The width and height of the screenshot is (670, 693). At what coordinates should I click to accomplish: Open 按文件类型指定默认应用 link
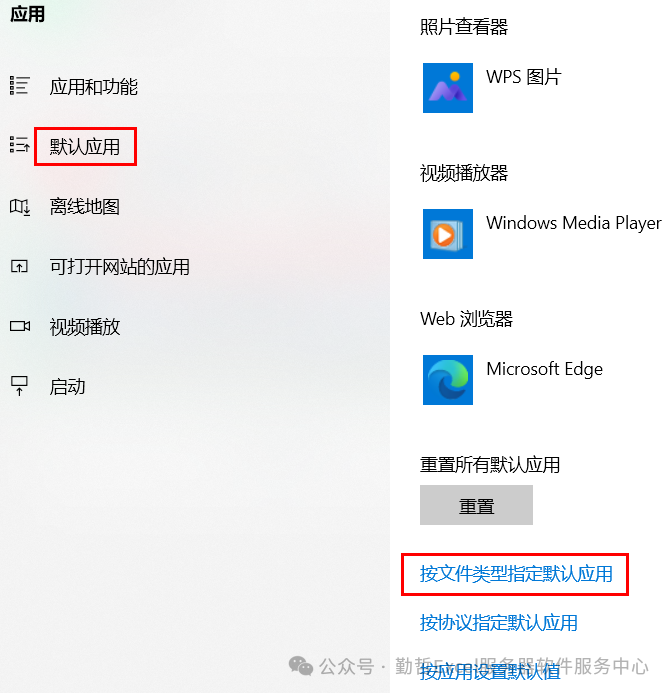pyautogui.click(x=516, y=574)
